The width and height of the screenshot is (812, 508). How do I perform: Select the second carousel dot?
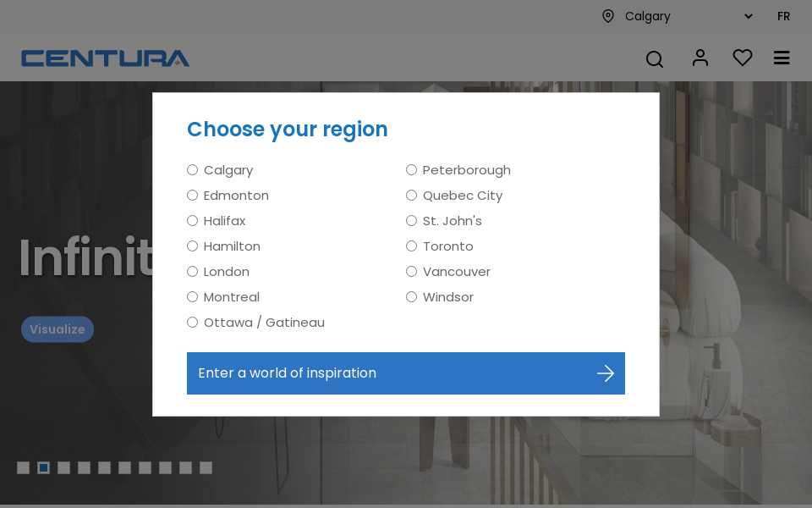(x=43, y=467)
